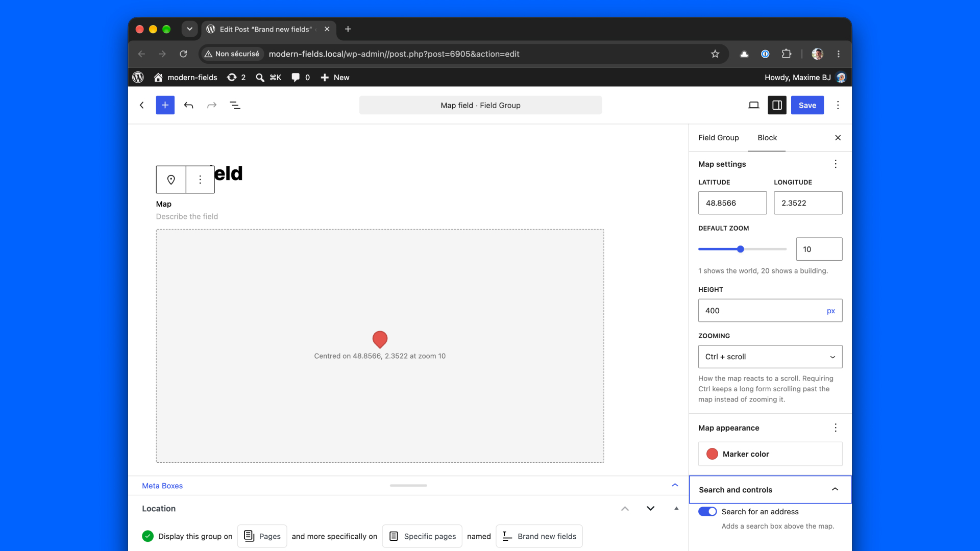Viewport: 980px width, 551px height.
Task: Open the Zooming Ctrl + scroll dropdown
Action: point(770,357)
